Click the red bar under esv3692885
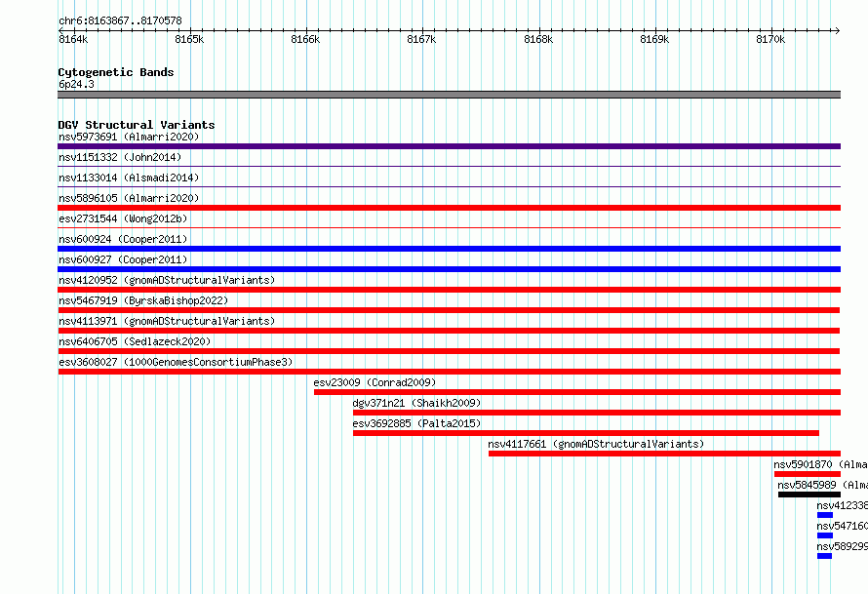 tap(586, 433)
